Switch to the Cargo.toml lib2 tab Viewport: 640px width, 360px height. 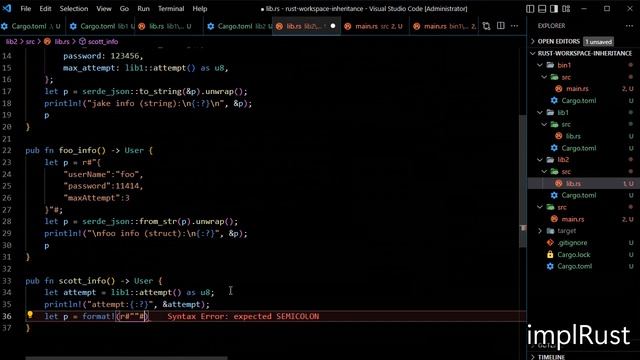239,26
